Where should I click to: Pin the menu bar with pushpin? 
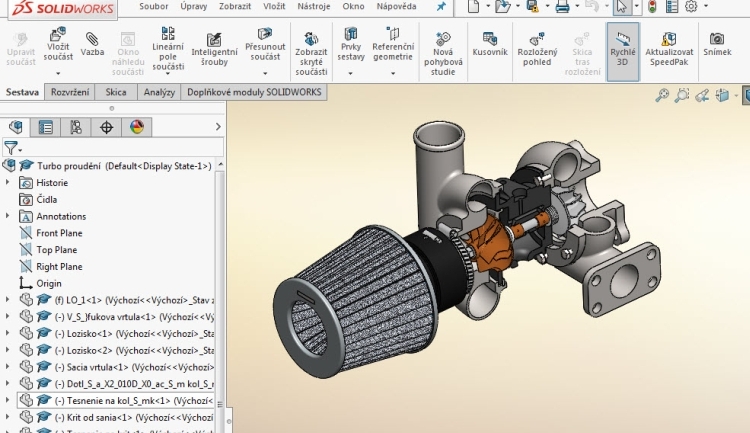(x=441, y=7)
